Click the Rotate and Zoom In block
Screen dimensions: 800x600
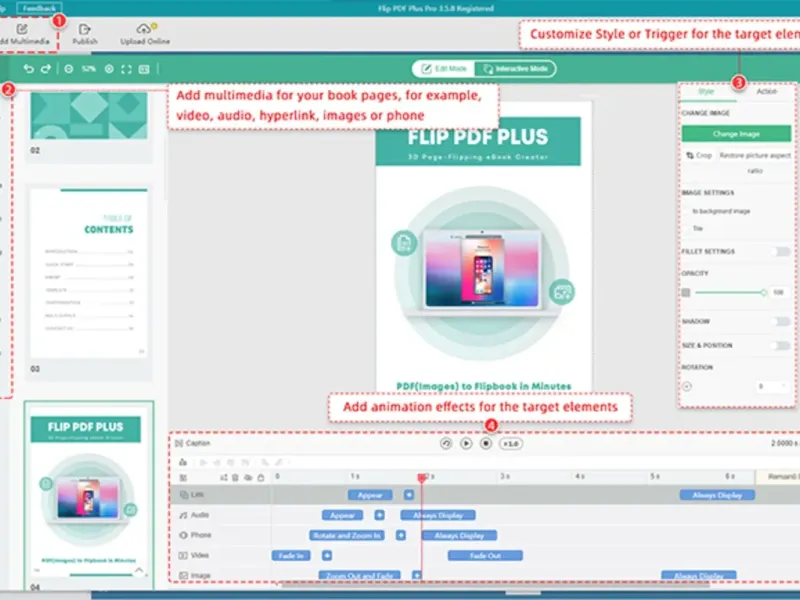coord(347,535)
